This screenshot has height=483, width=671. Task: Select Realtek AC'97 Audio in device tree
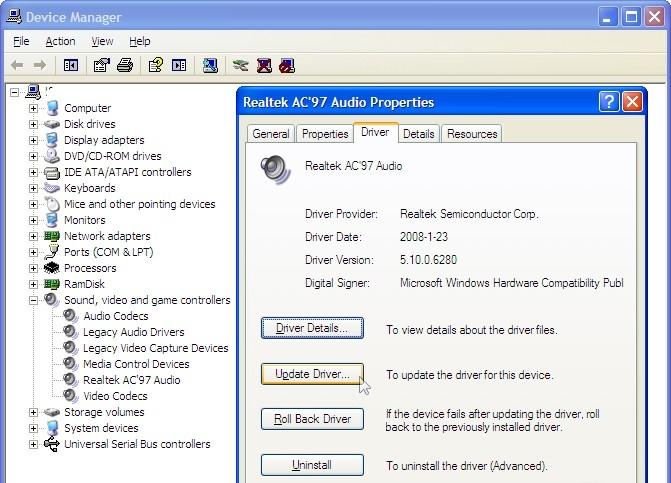pos(131,380)
